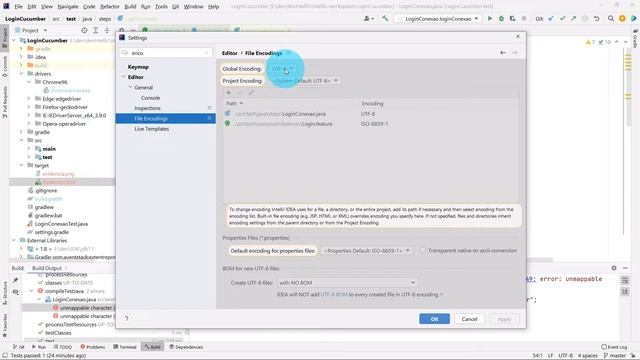640x360 pixels.
Task: Open LoginConexaoTest.java in project tree
Action: (x=61, y=224)
